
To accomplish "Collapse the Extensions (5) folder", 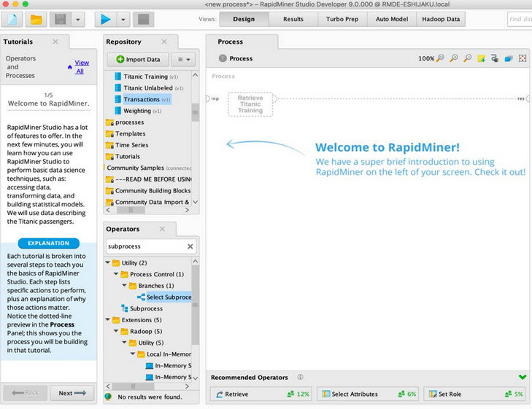I will tap(108, 319).
